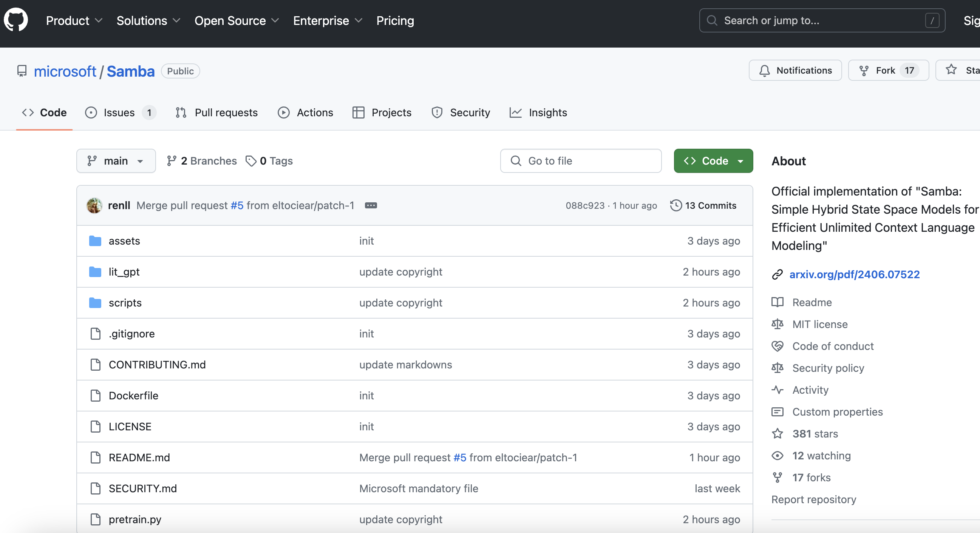Open the arxiv.org/pdf/2406.07522 link
The width and height of the screenshot is (980, 533).
point(854,274)
